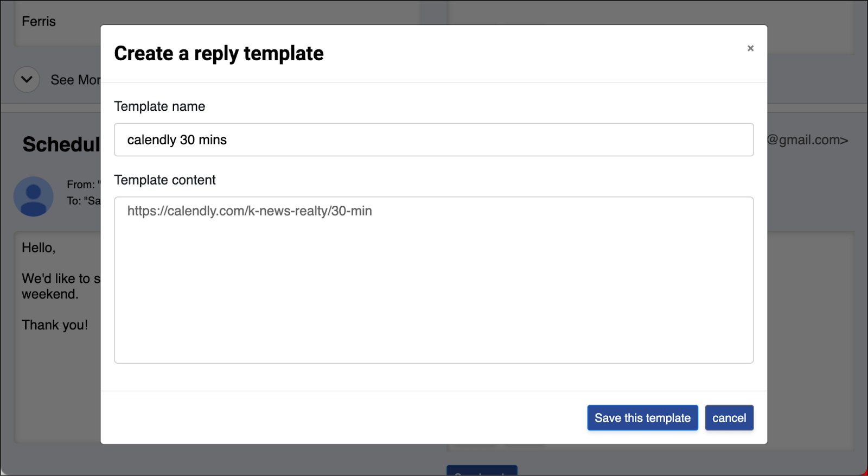Focus the Template name input field

click(433, 139)
